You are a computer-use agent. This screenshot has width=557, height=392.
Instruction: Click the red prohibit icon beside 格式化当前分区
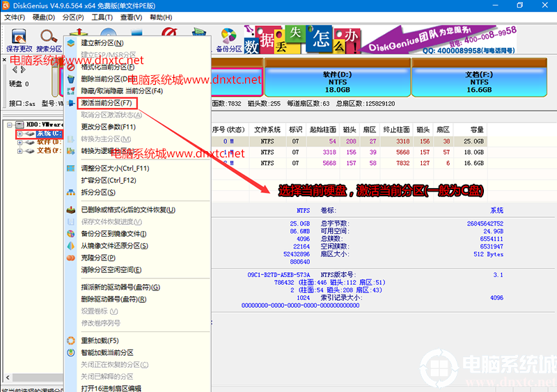click(71, 67)
